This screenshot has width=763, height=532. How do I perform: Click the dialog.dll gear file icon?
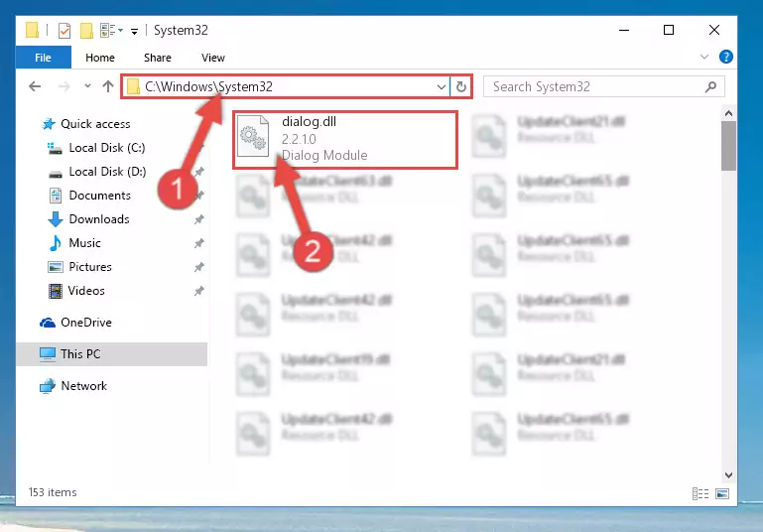click(x=253, y=136)
